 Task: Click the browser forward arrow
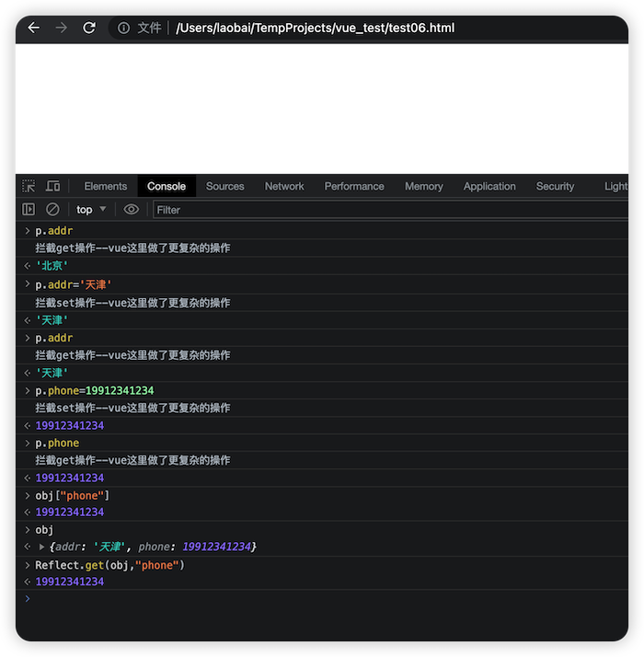(61, 29)
